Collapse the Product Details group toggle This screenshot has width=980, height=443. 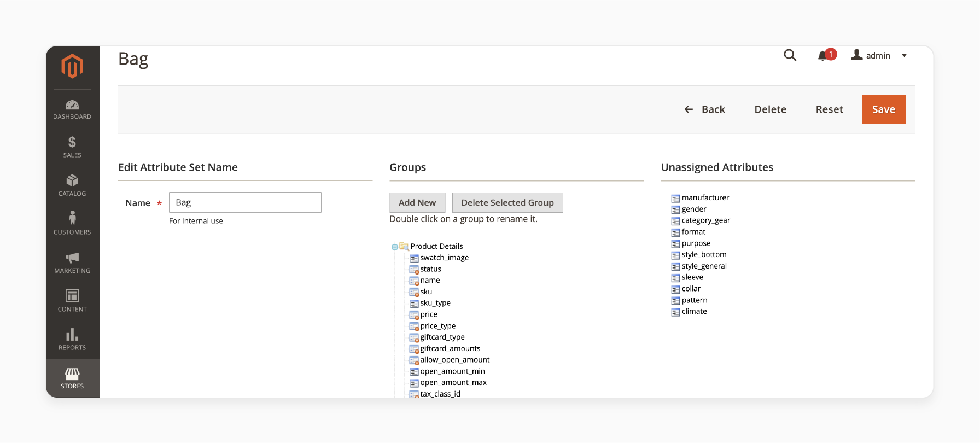[x=394, y=247]
